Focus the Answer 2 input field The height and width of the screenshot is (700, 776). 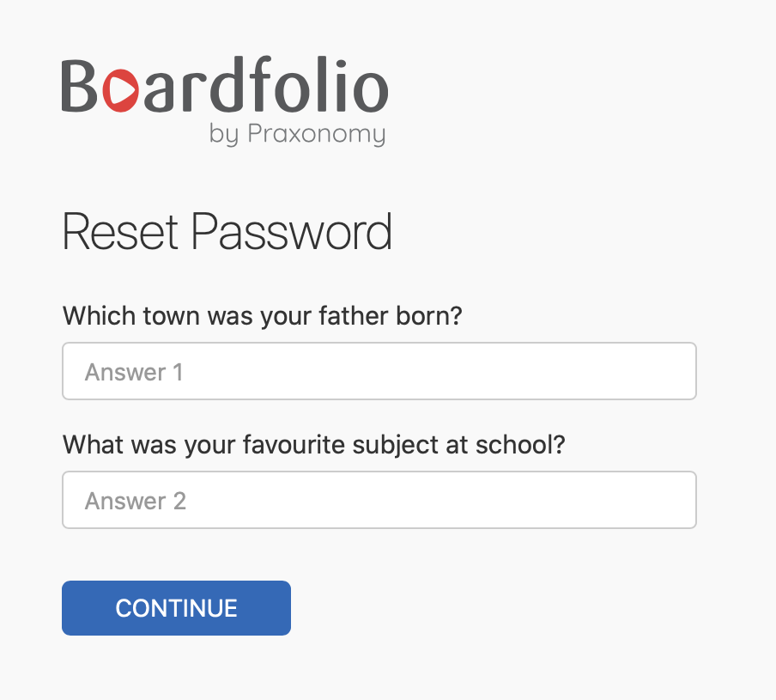coord(379,500)
